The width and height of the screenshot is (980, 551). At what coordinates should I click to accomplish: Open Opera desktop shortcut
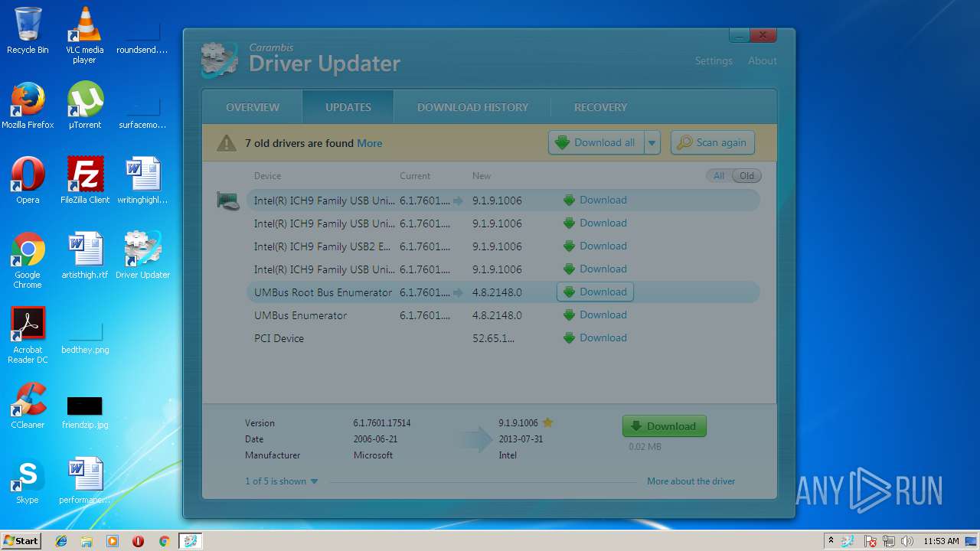(x=28, y=181)
